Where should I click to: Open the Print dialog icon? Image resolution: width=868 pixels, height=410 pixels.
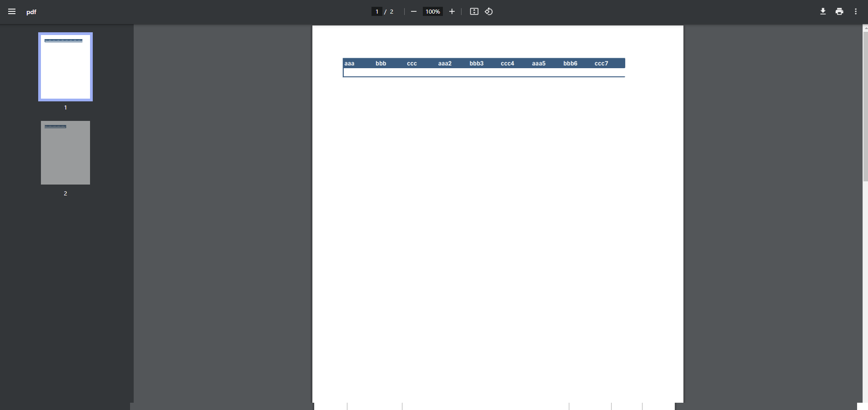point(839,11)
